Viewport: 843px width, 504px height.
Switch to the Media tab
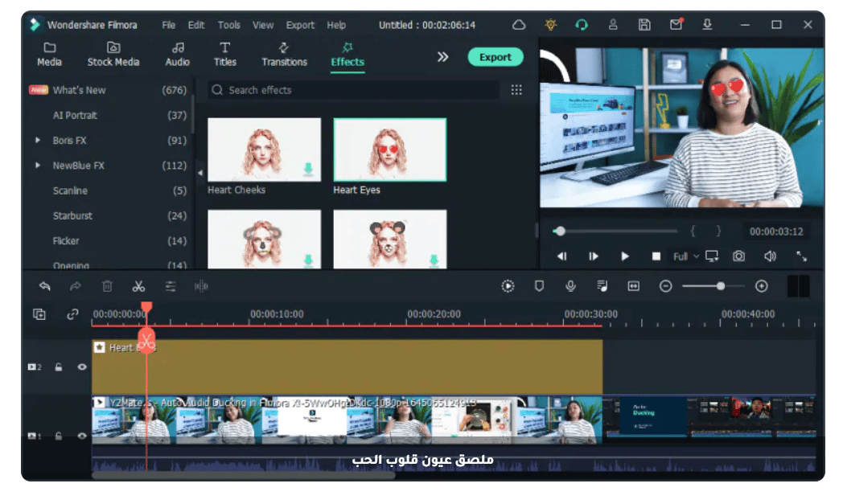pyautogui.click(x=49, y=55)
